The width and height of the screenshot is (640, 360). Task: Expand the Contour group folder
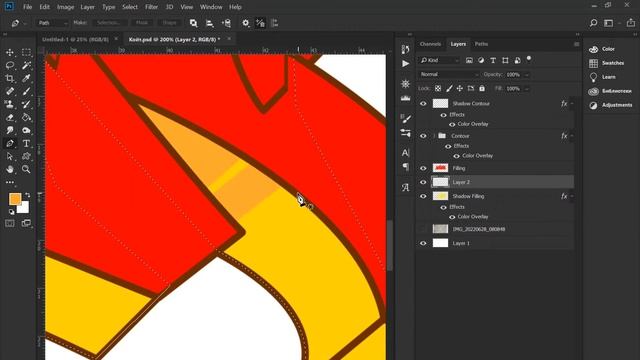click(x=434, y=136)
